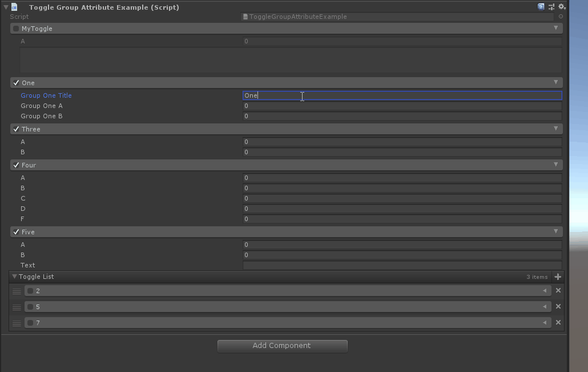Collapse the Five group using its arrow
This screenshot has width=588, height=372.
[x=555, y=231]
